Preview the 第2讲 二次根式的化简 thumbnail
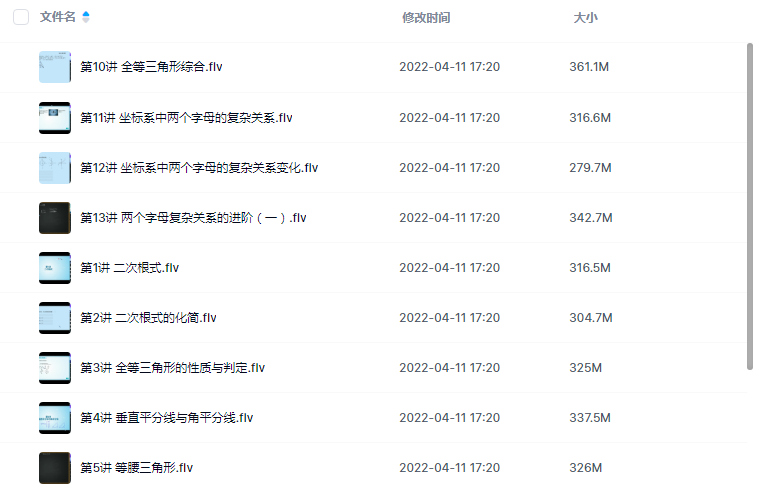 tap(55, 318)
